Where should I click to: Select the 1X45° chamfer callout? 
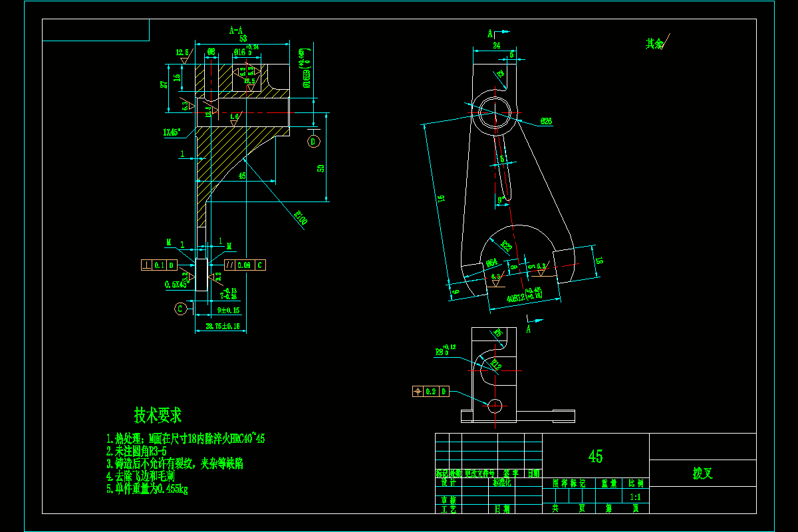171,132
